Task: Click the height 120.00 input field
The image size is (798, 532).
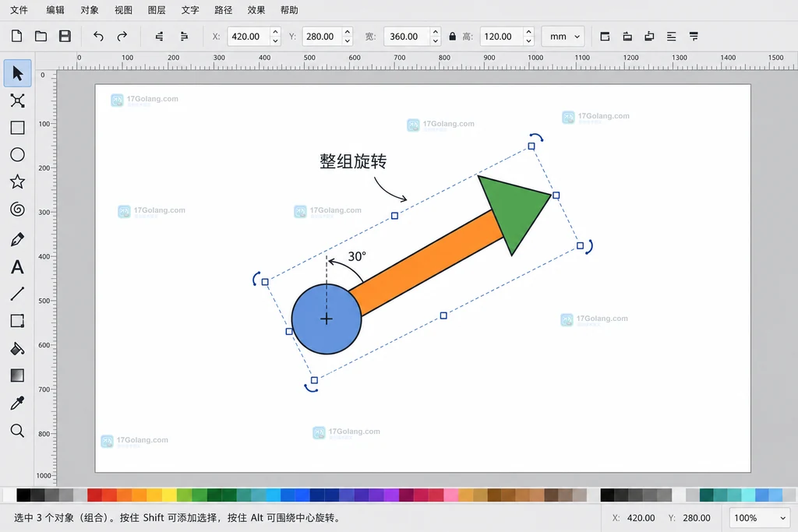Action: click(x=503, y=36)
